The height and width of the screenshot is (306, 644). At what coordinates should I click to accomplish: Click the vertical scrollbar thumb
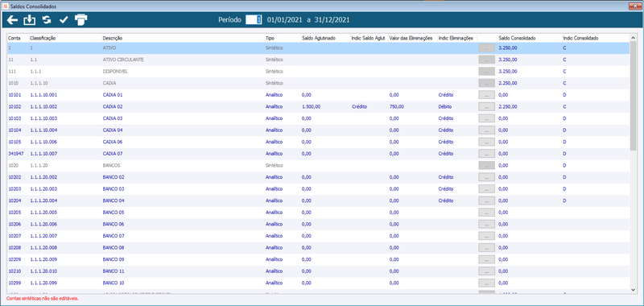coord(634,96)
